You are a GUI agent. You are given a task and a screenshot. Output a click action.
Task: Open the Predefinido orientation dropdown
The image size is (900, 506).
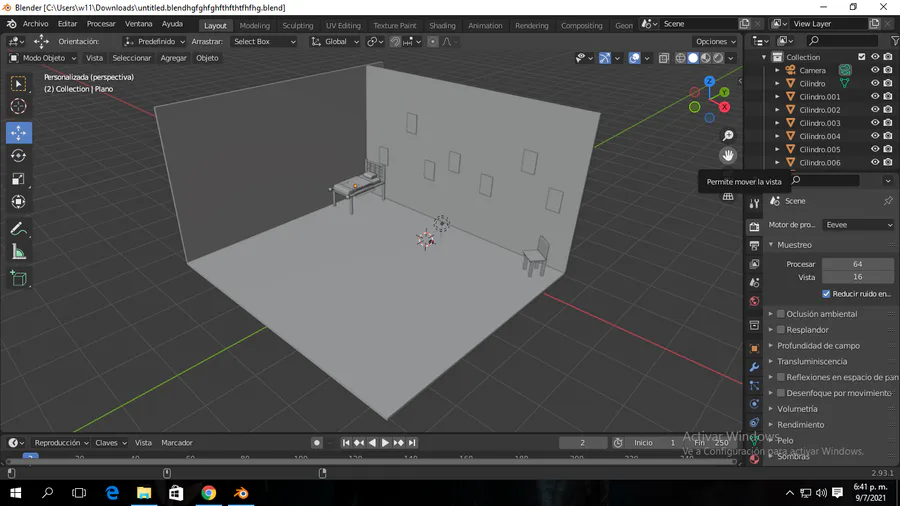tap(154, 41)
